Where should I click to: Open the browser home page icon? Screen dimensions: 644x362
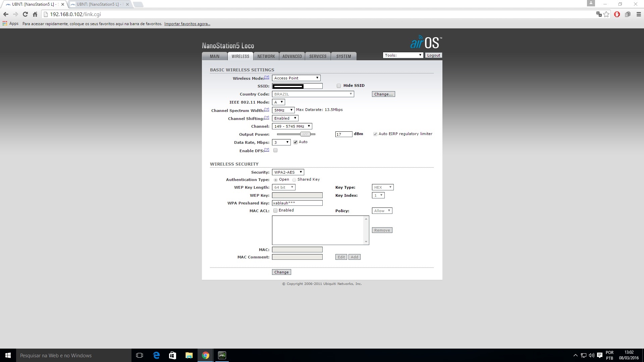[x=35, y=14]
